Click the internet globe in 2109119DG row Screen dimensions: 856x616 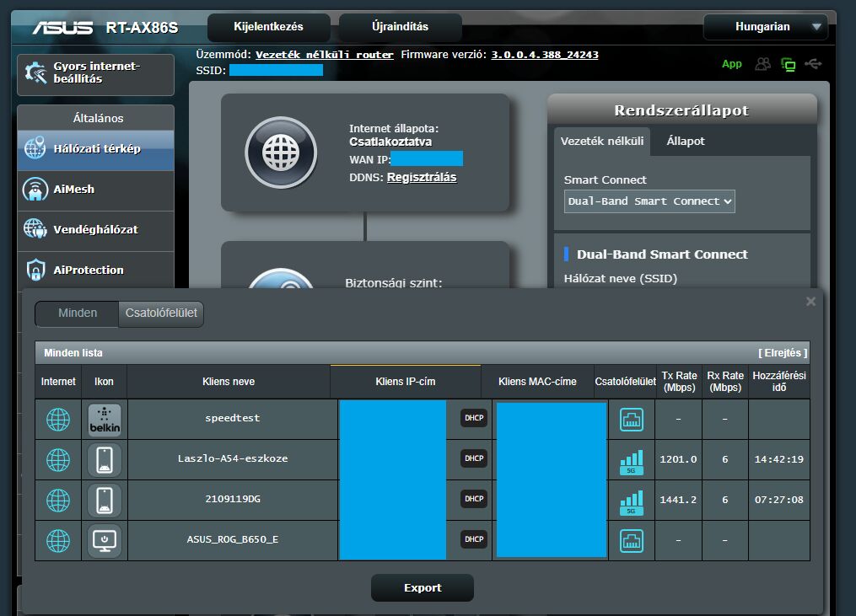pyautogui.click(x=58, y=500)
